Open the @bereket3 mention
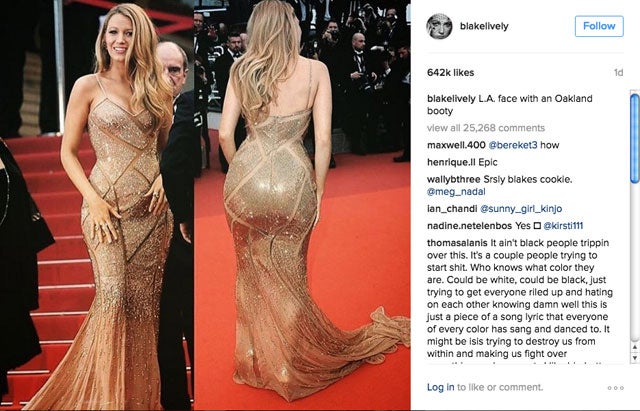The height and width of the screenshot is (411, 640). [513, 145]
